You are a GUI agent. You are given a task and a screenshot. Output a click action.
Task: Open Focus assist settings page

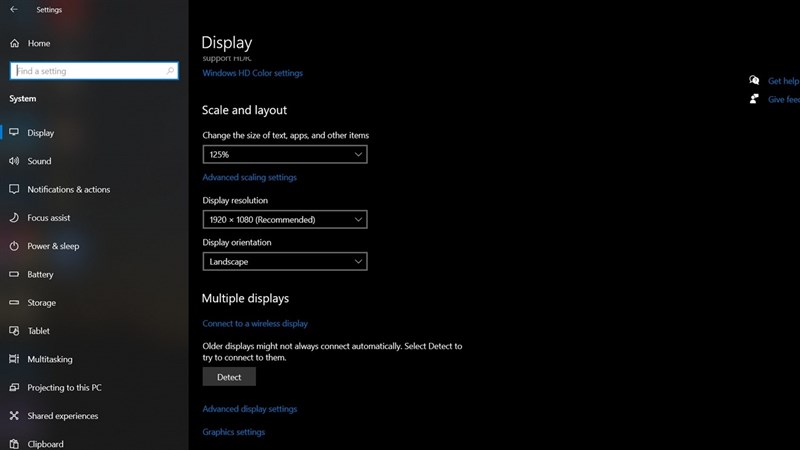49,218
